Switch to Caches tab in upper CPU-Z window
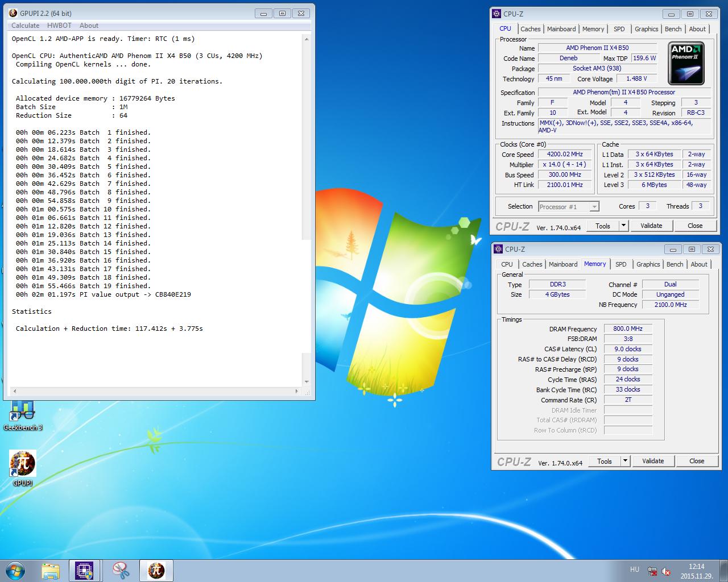 click(x=530, y=29)
